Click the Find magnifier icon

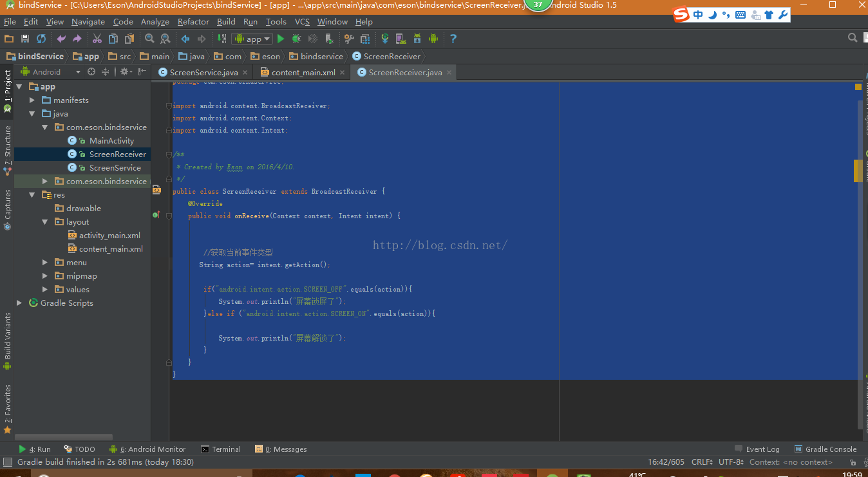tap(149, 39)
